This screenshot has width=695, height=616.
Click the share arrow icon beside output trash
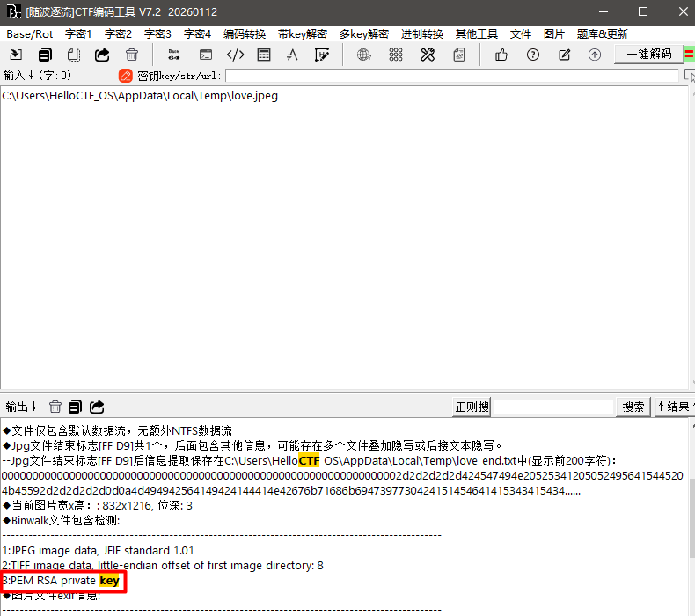click(98, 407)
